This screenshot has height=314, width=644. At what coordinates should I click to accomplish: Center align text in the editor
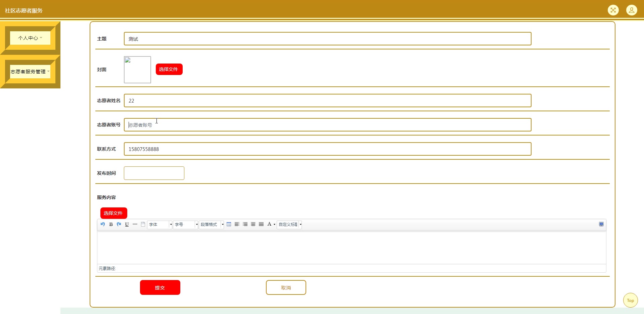253,224
